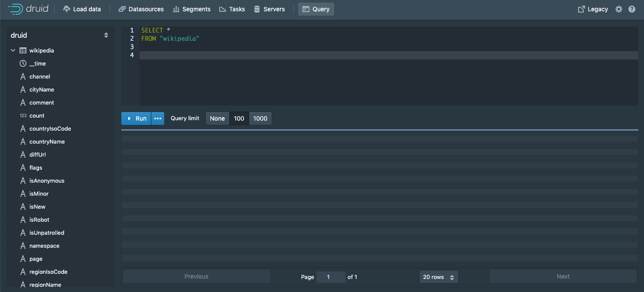Click string type icon next to channel
The height and width of the screenshot is (292, 644).
click(x=23, y=77)
